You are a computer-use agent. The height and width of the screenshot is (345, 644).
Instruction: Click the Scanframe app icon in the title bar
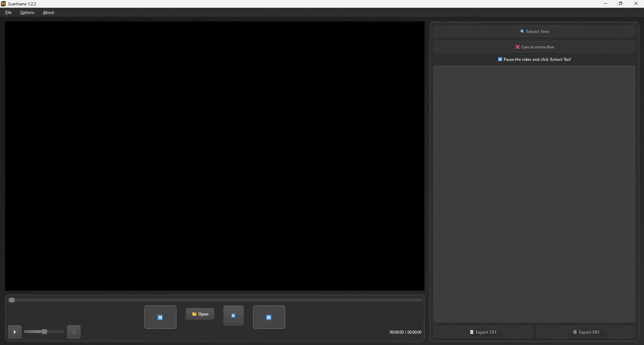click(3, 4)
